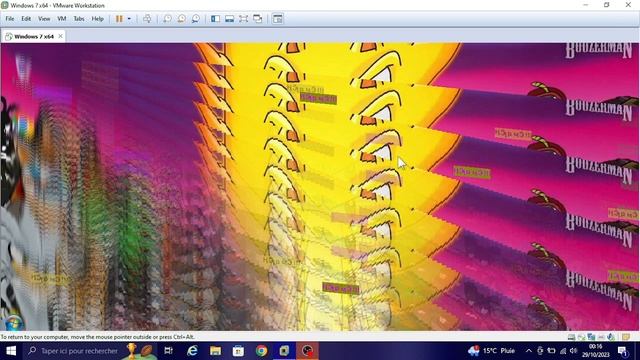The image size is (640, 360).
Task: Open the Help menu
Action: click(97, 19)
